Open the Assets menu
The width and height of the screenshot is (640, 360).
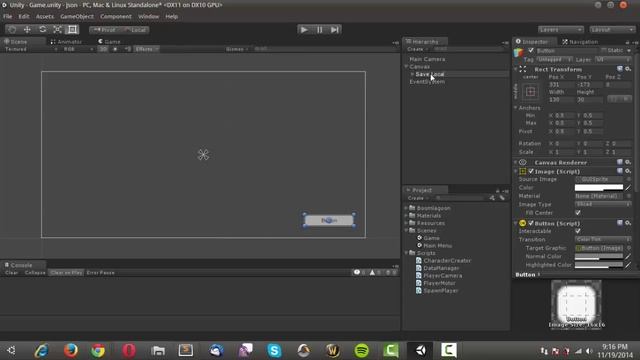point(44,16)
